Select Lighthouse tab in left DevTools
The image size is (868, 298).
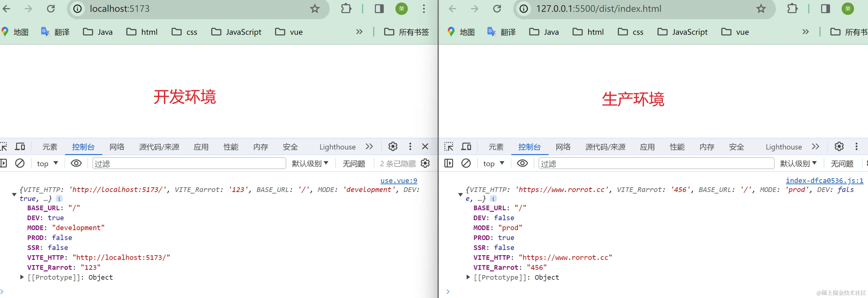(337, 147)
